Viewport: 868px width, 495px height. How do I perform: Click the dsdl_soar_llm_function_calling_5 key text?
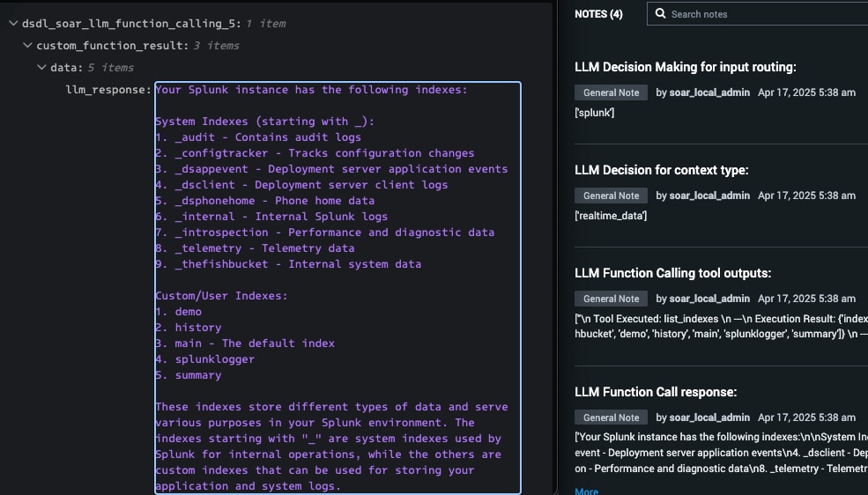pos(131,23)
